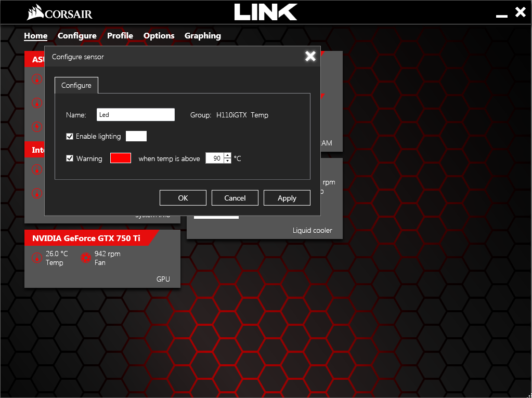Click the Name field containing Led
This screenshot has height=398, width=532.
(136, 115)
